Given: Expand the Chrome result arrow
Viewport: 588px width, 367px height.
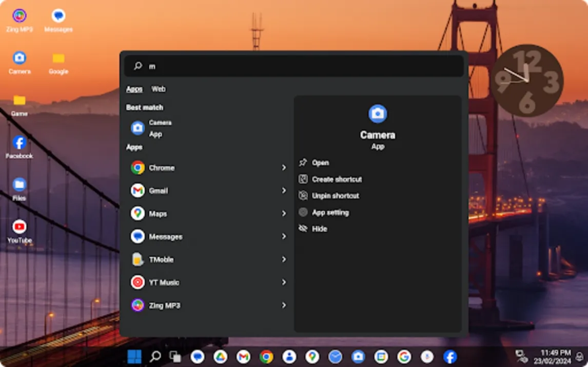Looking at the screenshot, I should 284,168.
